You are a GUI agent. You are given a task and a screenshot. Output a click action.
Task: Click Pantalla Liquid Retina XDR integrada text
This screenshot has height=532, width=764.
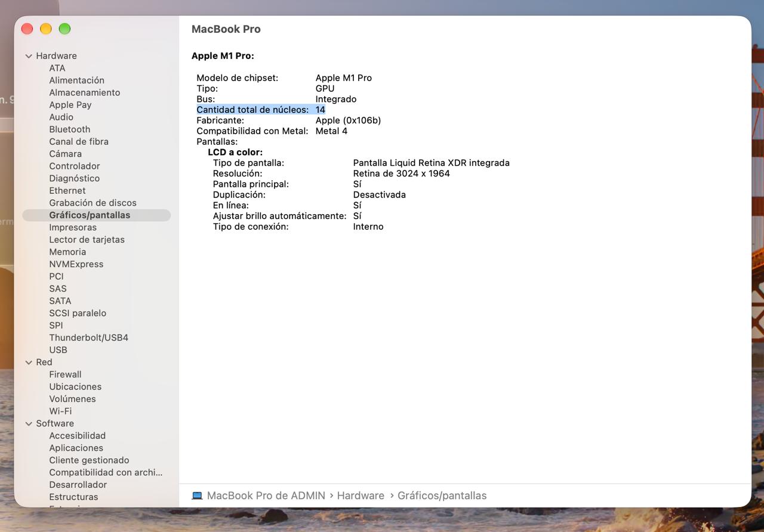click(x=431, y=163)
